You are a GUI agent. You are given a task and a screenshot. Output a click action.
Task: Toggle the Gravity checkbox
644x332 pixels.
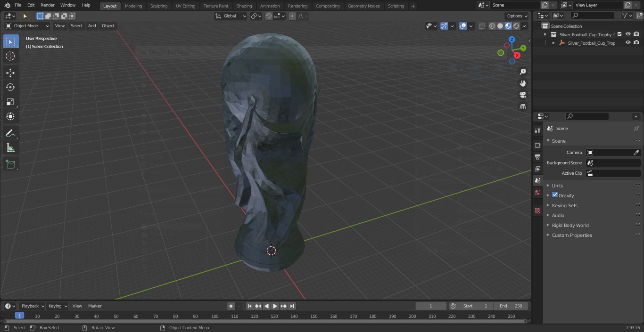555,195
